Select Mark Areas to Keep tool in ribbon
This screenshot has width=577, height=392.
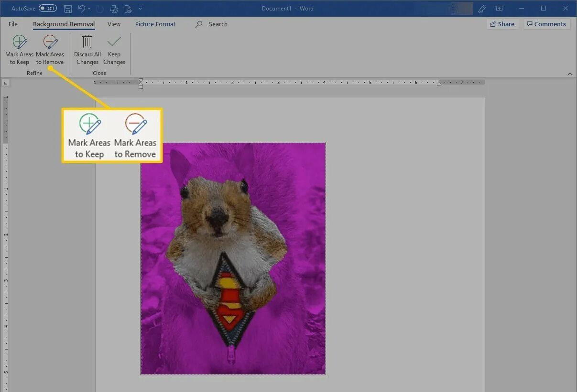pyautogui.click(x=20, y=50)
